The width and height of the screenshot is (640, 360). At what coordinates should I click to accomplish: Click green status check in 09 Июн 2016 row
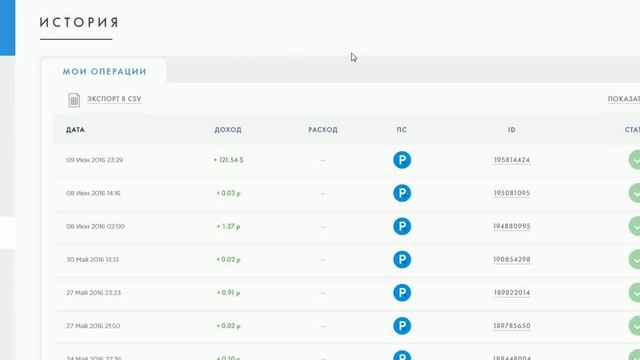click(634, 160)
